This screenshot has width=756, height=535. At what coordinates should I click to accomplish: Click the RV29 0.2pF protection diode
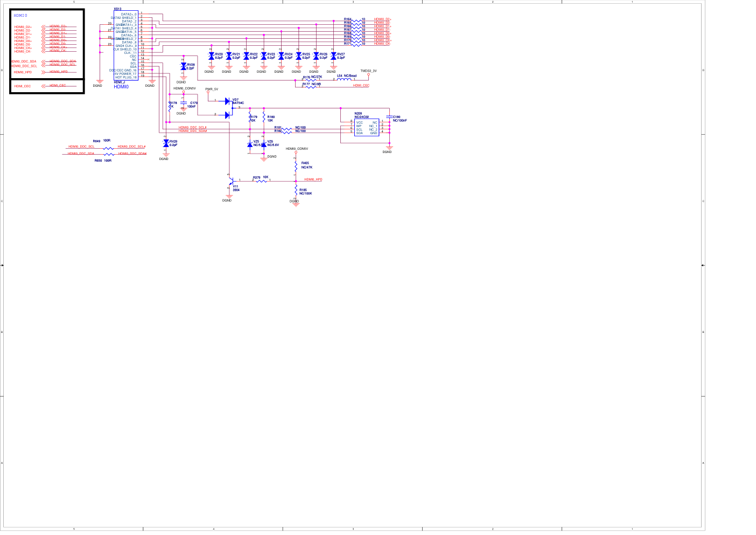pyautogui.click(x=166, y=143)
